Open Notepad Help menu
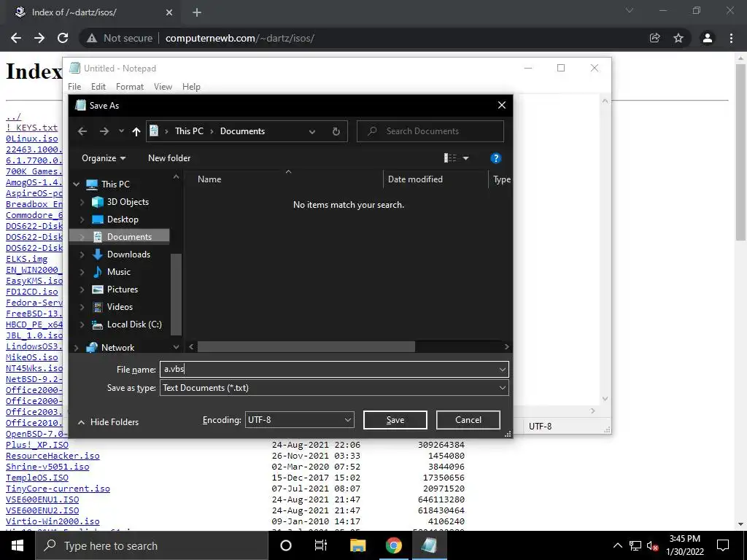The height and width of the screenshot is (560, 747). pos(191,87)
